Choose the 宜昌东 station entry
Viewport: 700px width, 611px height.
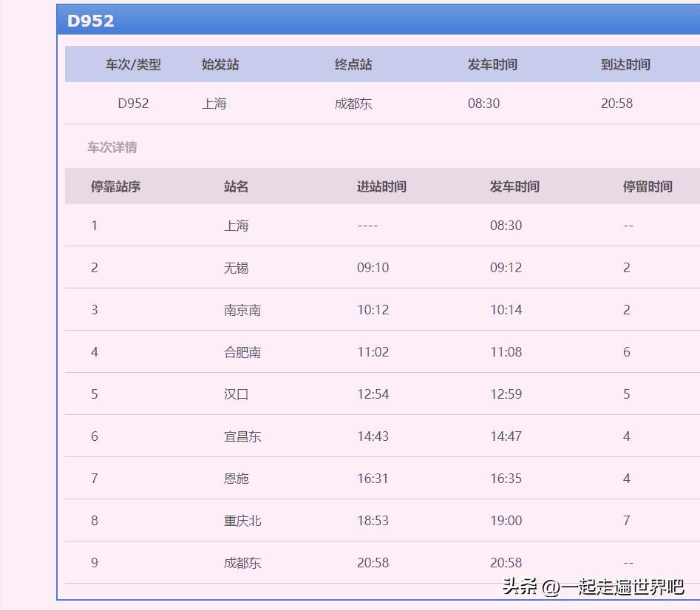pyautogui.click(x=242, y=436)
